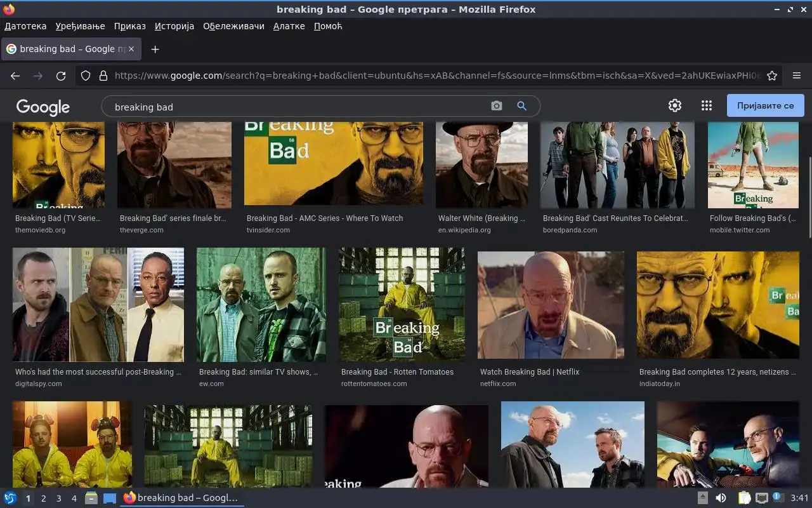This screenshot has height=508, width=812.
Task: Open the indiatoday.in 12 years thumbnail
Action: pos(718,305)
